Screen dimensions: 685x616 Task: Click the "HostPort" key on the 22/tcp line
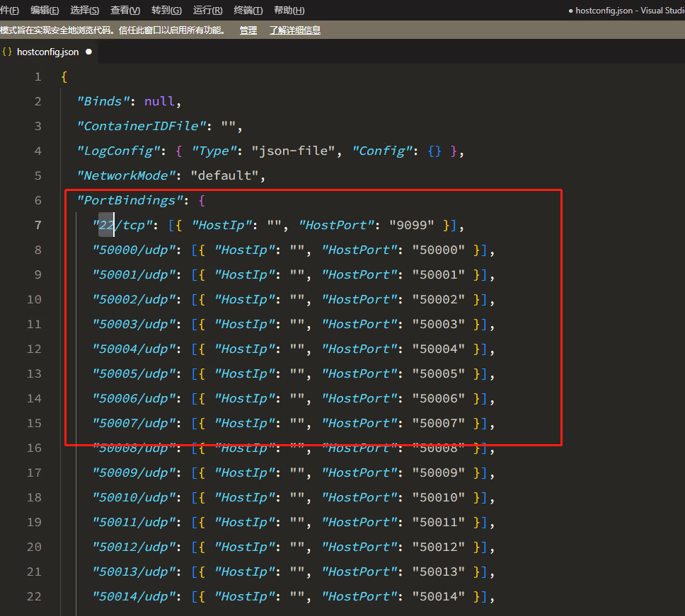tap(336, 226)
